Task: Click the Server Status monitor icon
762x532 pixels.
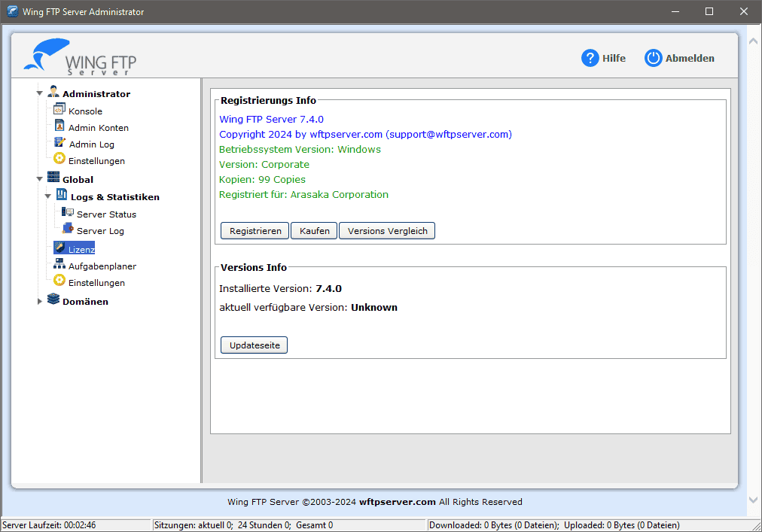Action: point(68,212)
